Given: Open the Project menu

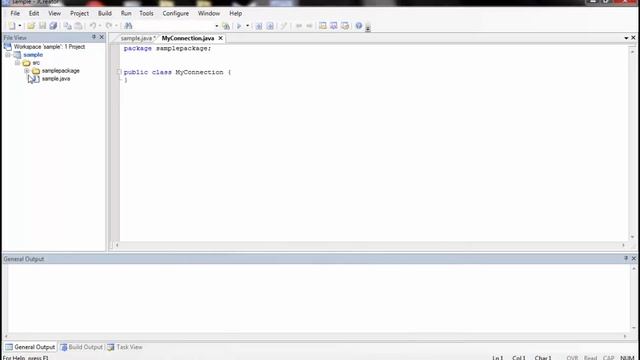Looking at the screenshot, I should click(79, 13).
